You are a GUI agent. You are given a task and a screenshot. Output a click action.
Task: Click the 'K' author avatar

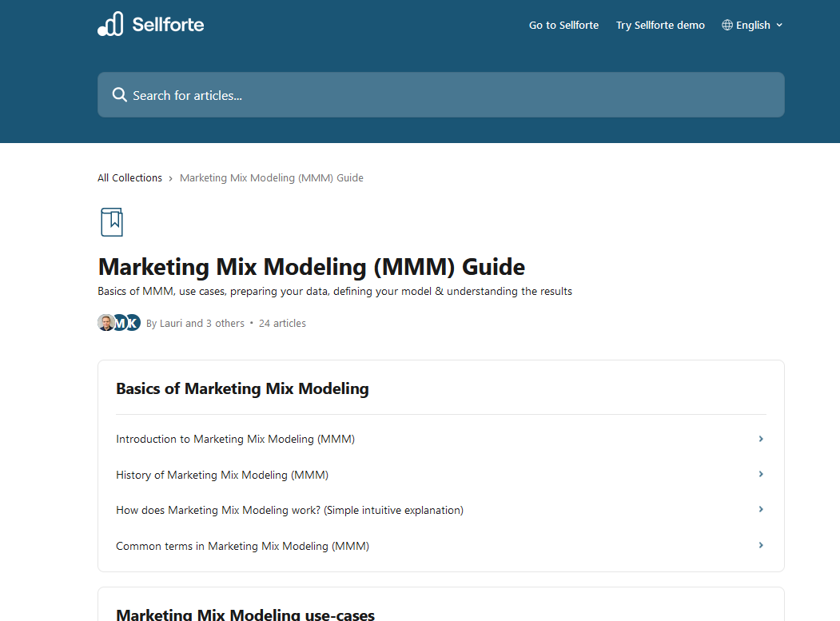(133, 323)
